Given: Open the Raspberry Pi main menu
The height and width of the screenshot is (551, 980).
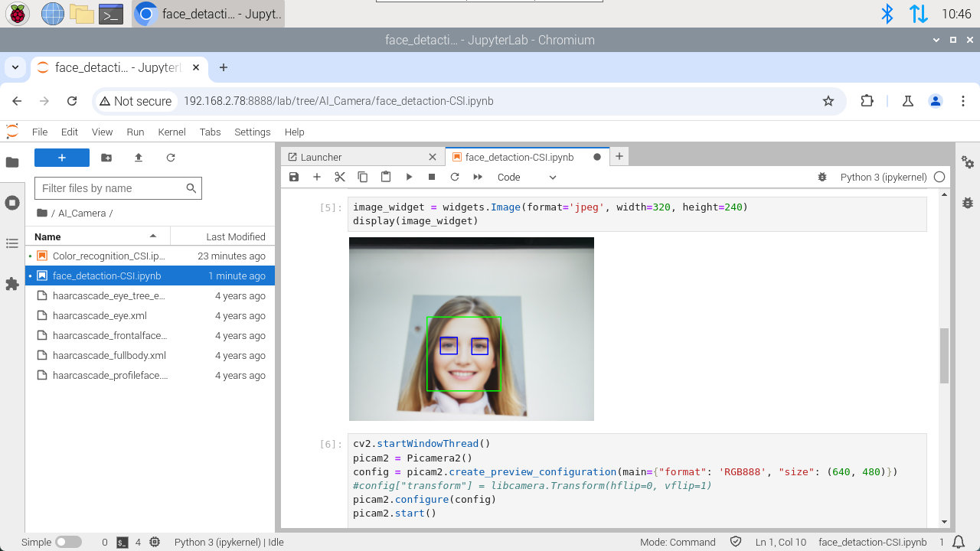Looking at the screenshot, I should (18, 13).
